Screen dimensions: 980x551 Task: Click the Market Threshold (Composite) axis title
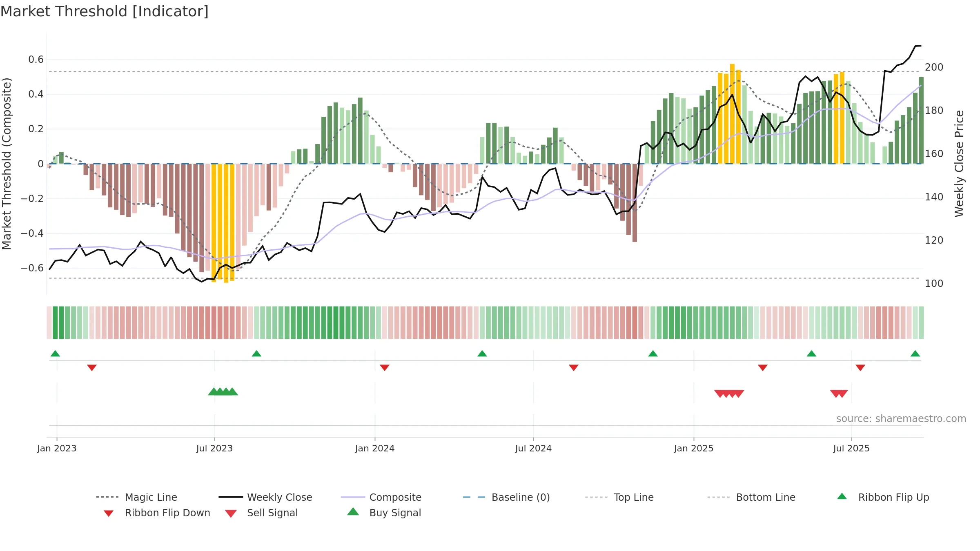coord(7,164)
